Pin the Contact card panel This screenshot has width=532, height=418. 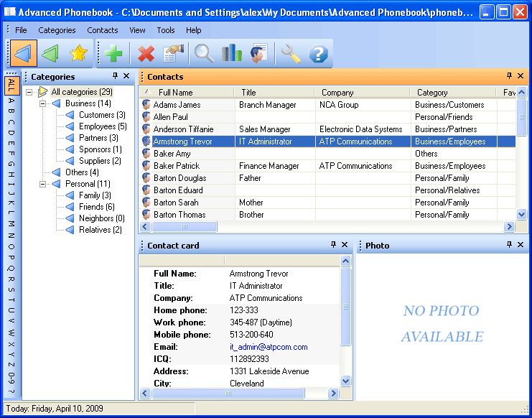(333, 245)
